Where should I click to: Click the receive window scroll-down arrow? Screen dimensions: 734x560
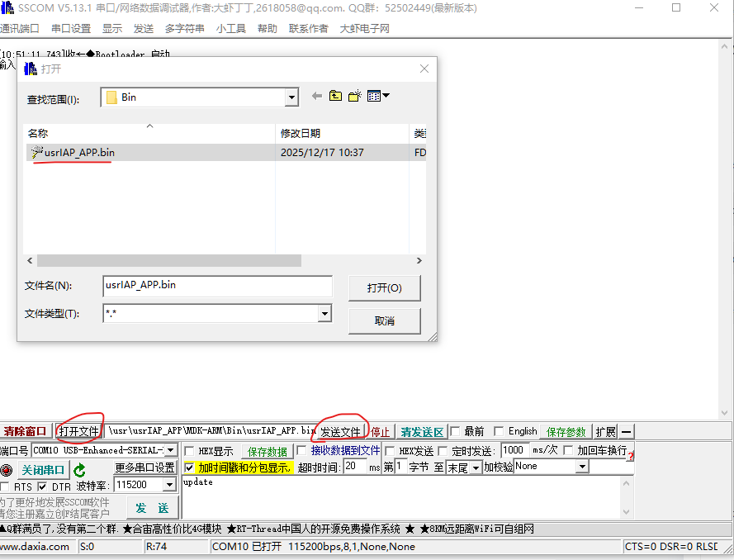tap(725, 412)
